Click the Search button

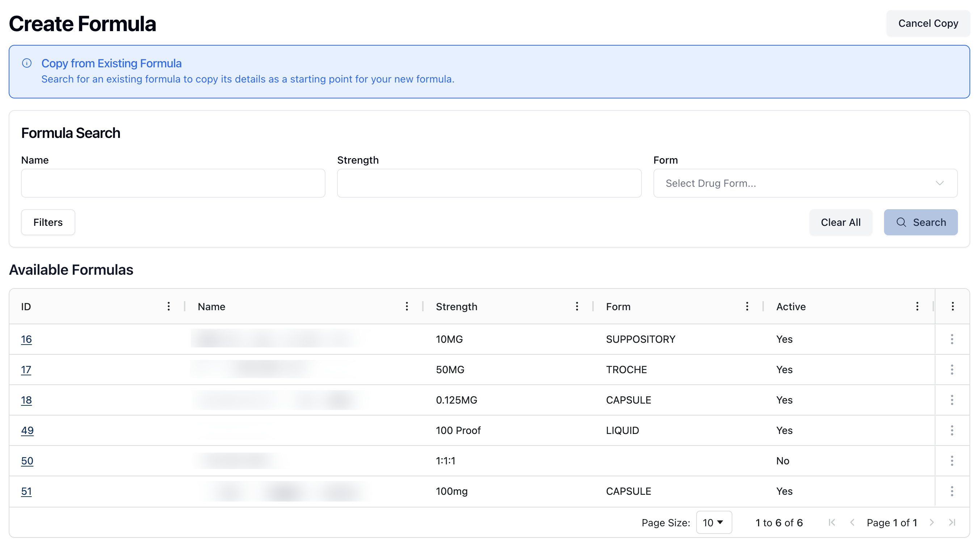pyautogui.click(x=920, y=222)
